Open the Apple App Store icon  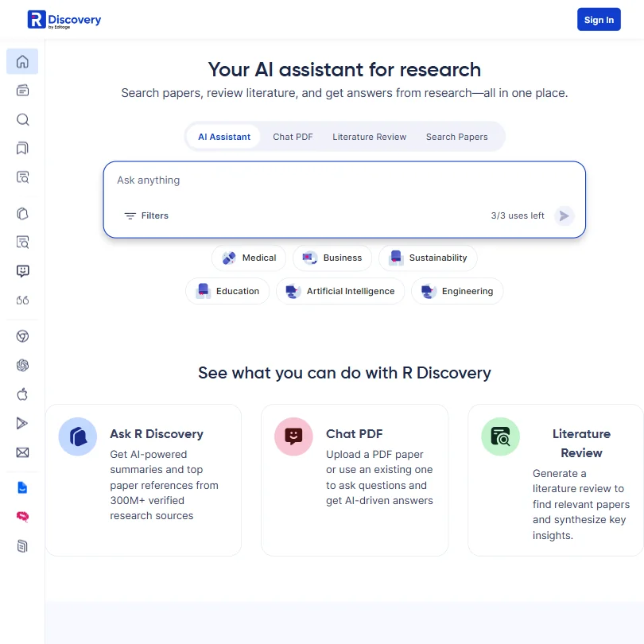click(22, 394)
